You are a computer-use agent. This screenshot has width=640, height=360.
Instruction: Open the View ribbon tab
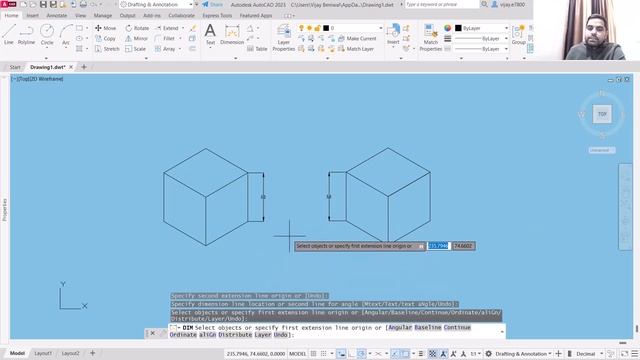click(x=80, y=16)
